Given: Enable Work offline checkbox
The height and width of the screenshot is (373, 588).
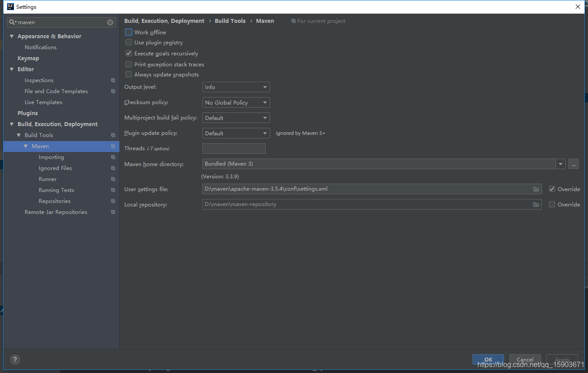Looking at the screenshot, I should pos(129,32).
